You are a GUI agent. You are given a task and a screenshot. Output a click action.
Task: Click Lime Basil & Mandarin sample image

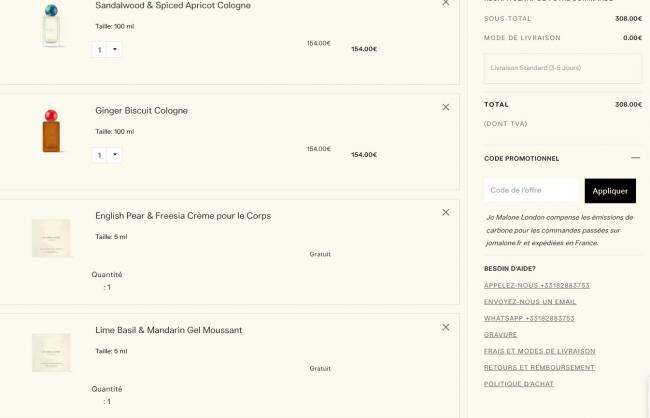[x=51, y=353]
